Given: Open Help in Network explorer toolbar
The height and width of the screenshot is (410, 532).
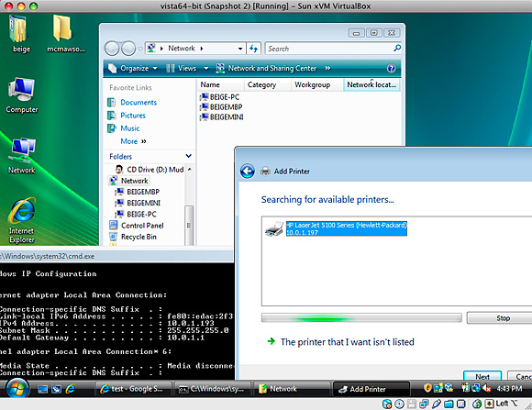Looking at the screenshot, I should coord(391,68).
